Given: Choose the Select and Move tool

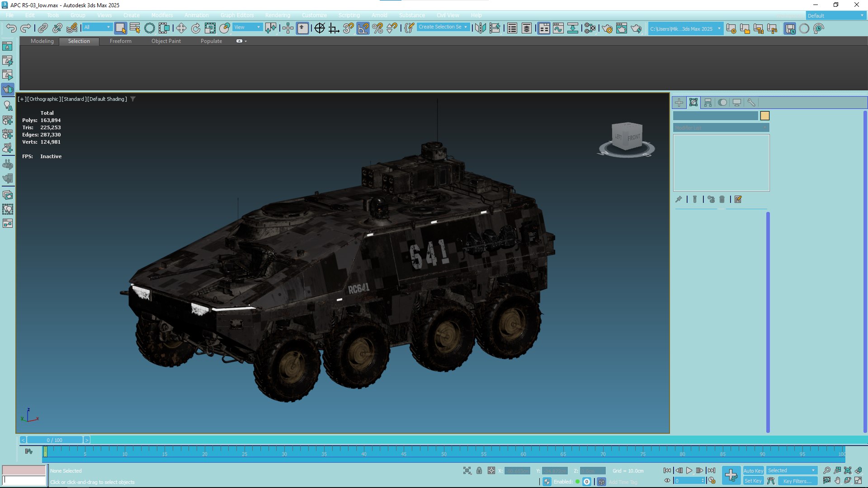Looking at the screenshot, I should point(181,28).
